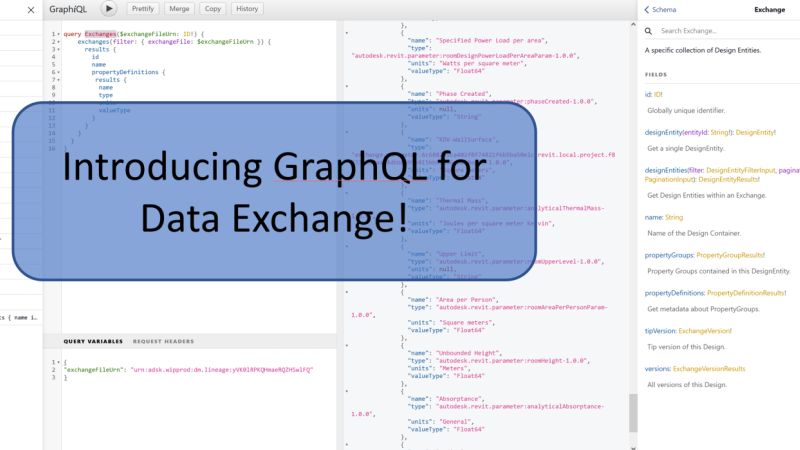The image size is (800, 450).
Task: Fold the variables JSON at line 1
Action: coord(58,362)
